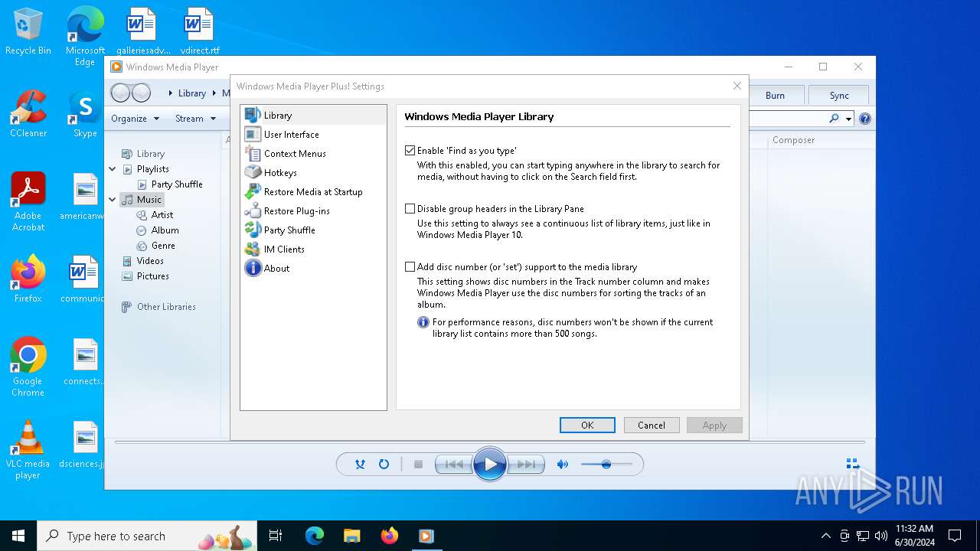Click the OK button

coord(587,425)
